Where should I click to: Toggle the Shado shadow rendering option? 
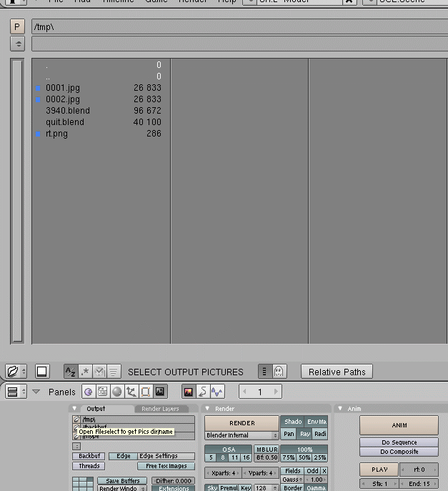[x=293, y=422]
